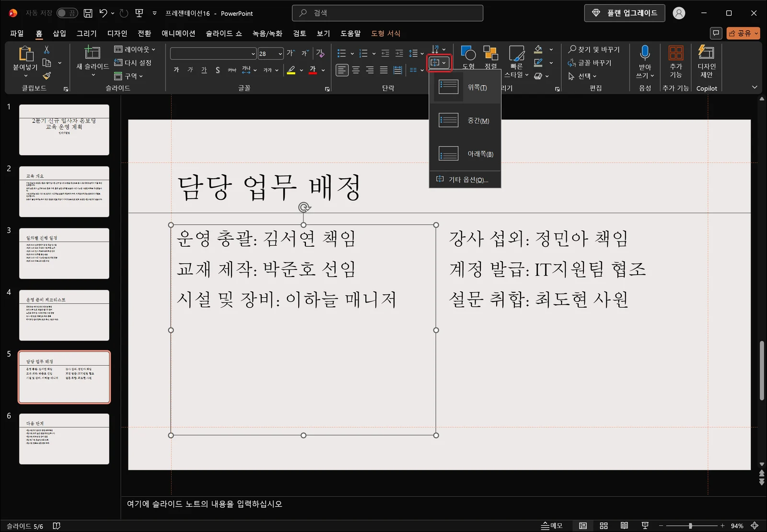Select Middle (중간) text alignment
Image resolution: width=767 pixels, height=532 pixels.
(x=465, y=120)
